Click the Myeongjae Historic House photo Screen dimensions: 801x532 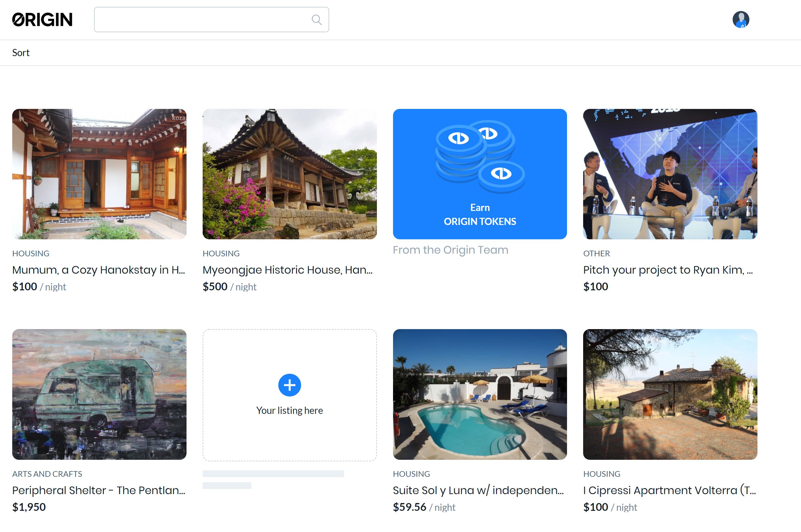[x=289, y=174]
